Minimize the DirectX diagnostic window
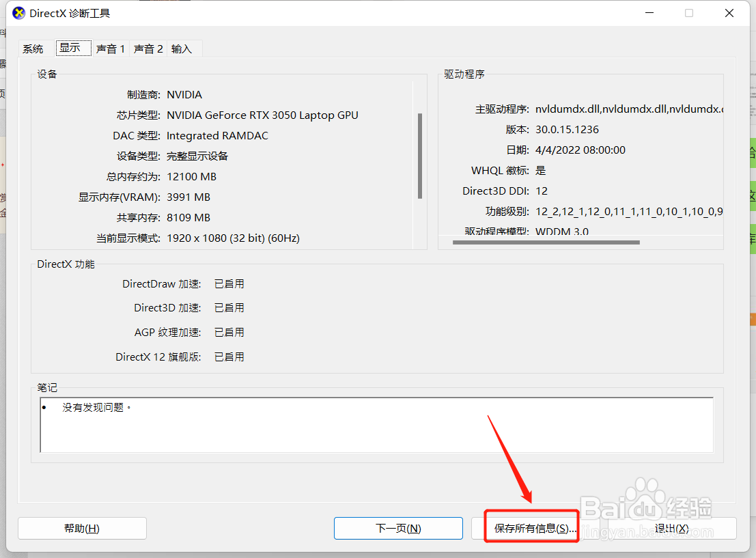The width and height of the screenshot is (756, 558). [649, 13]
